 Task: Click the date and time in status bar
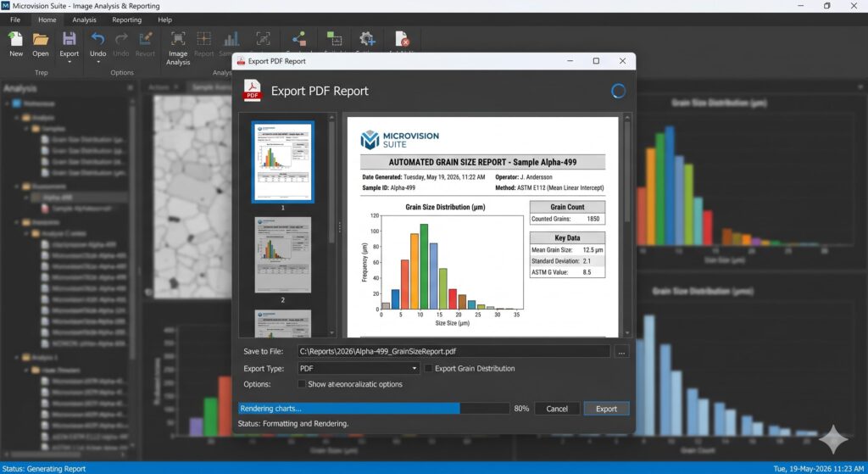coord(818,468)
